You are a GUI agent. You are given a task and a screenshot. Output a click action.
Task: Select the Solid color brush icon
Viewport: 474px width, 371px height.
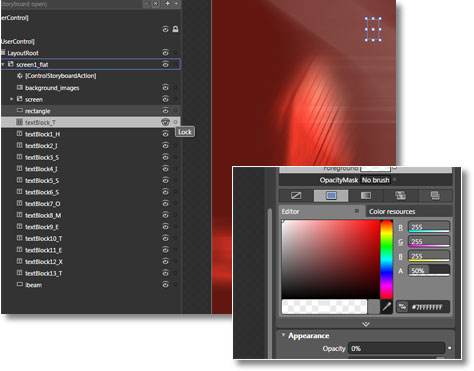(x=331, y=196)
